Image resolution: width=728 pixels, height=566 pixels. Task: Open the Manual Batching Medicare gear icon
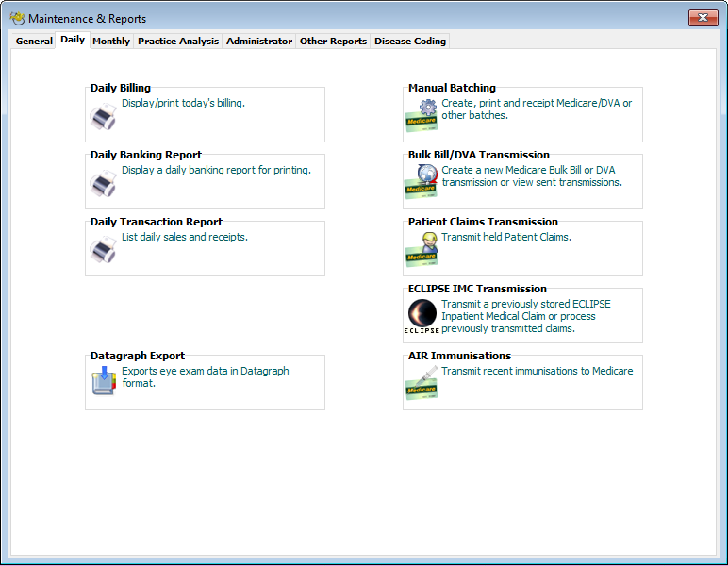tap(422, 115)
